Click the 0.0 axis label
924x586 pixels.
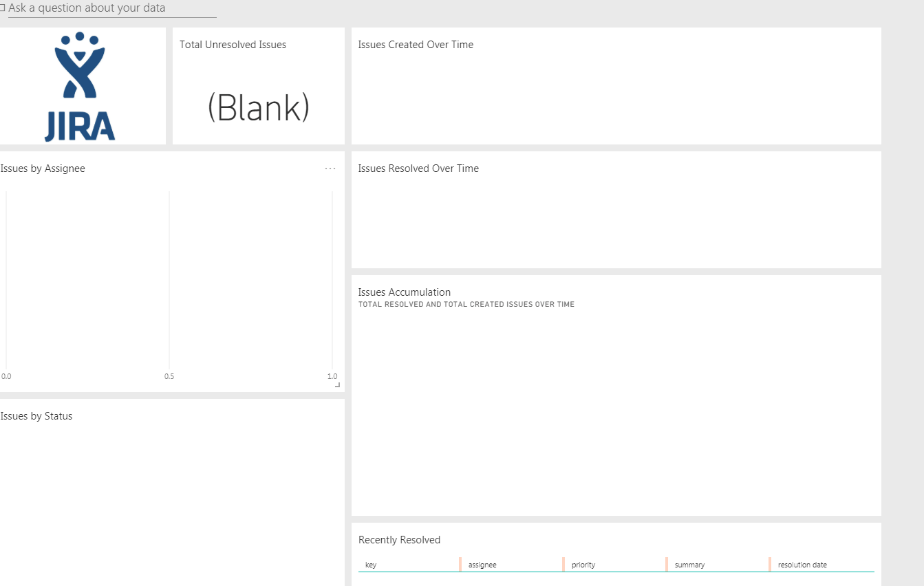click(x=6, y=377)
